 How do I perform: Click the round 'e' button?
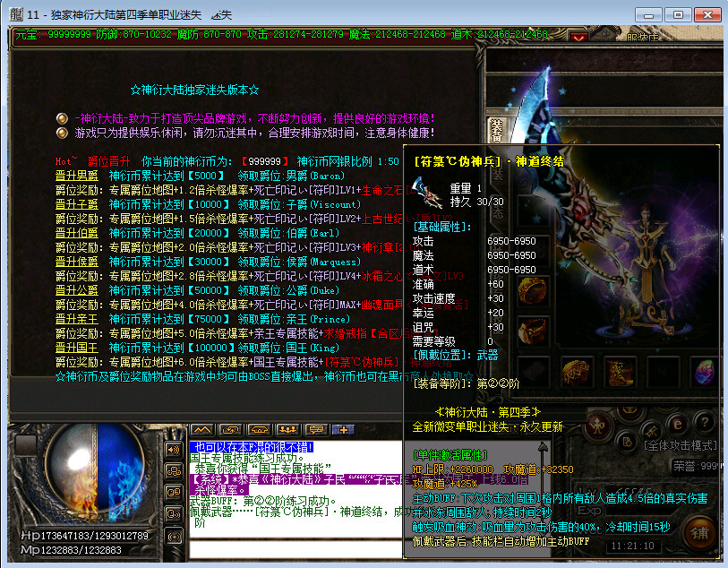pos(677,424)
